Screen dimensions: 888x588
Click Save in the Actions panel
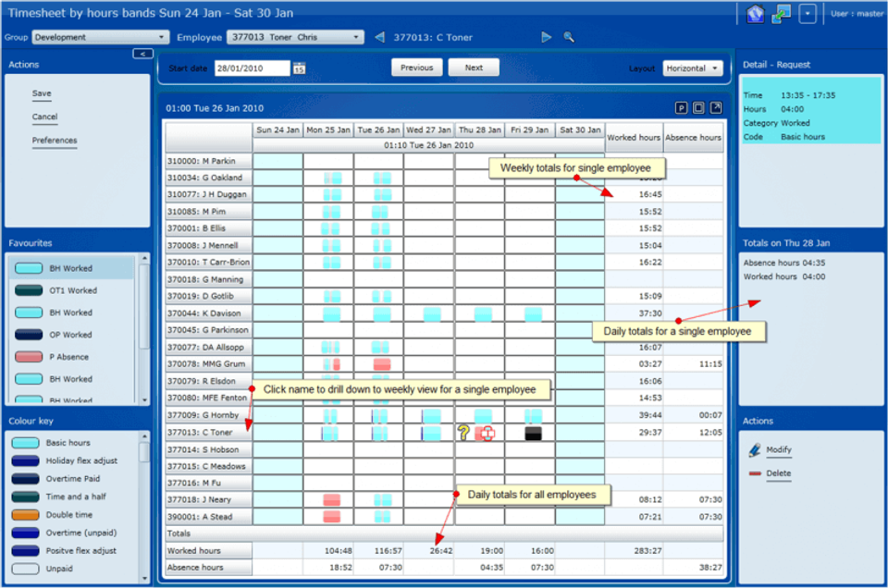click(42, 94)
